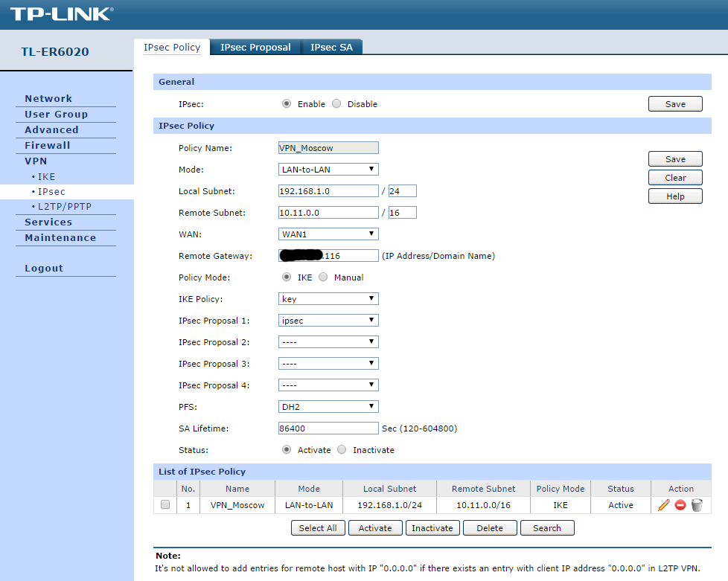Choose Manual policy mode radio button
Viewport: 728px width, 581px height.
[323, 277]
